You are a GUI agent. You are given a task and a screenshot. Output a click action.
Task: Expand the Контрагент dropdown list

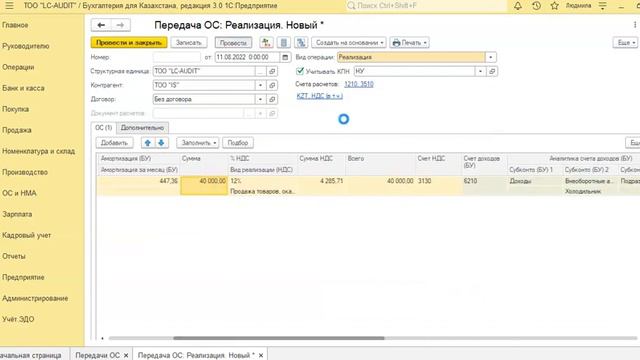click(260, 85)
